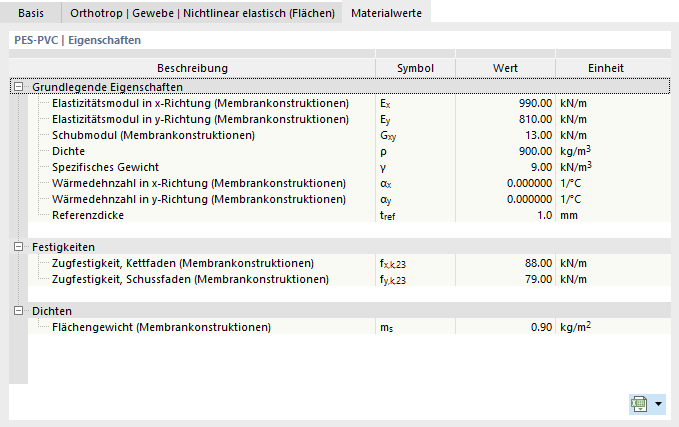Select the Spezifisches Gewicht row
This screenshot has height=427, width=679.
(x=349, y=168)
